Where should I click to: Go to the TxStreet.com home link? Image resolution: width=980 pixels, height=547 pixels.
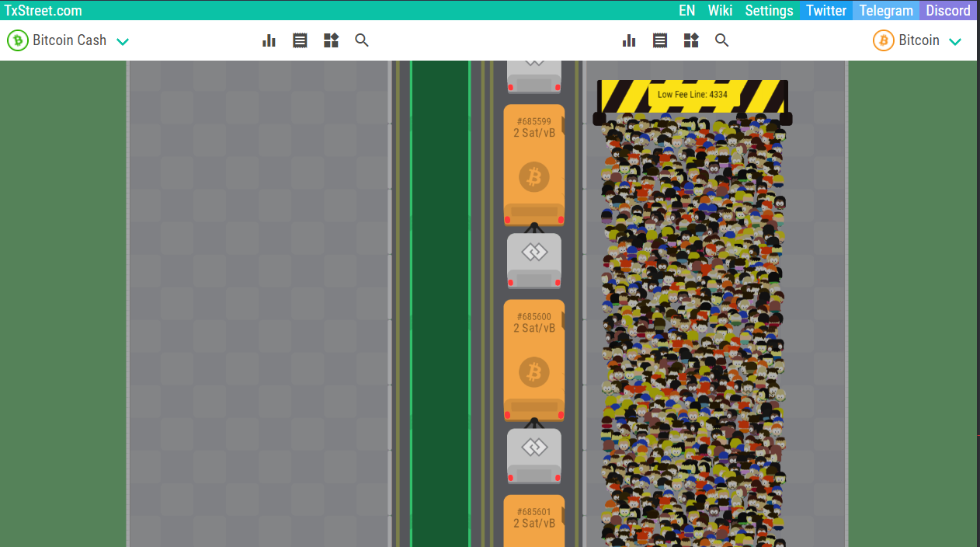coord(43,10)
